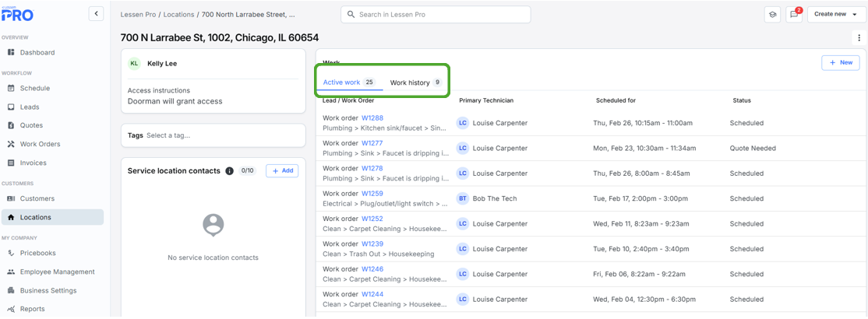Image resolution: width=868 pixels, height=319 pixels.
Task: Expand the Create new dropdown
Action: [x=835, y=14]
